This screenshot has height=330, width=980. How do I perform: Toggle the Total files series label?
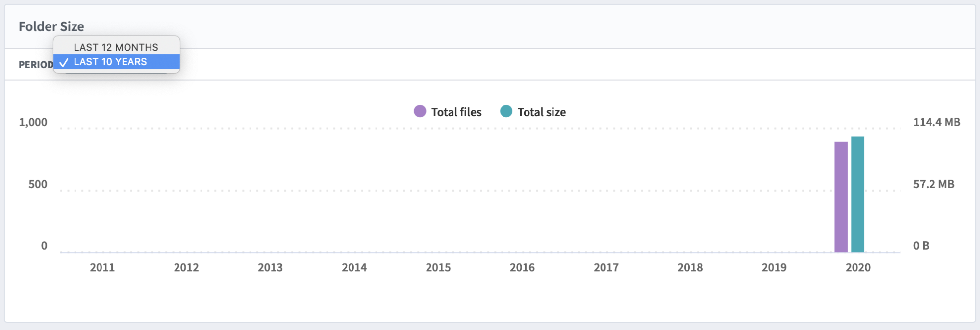[x=456, y=112]
